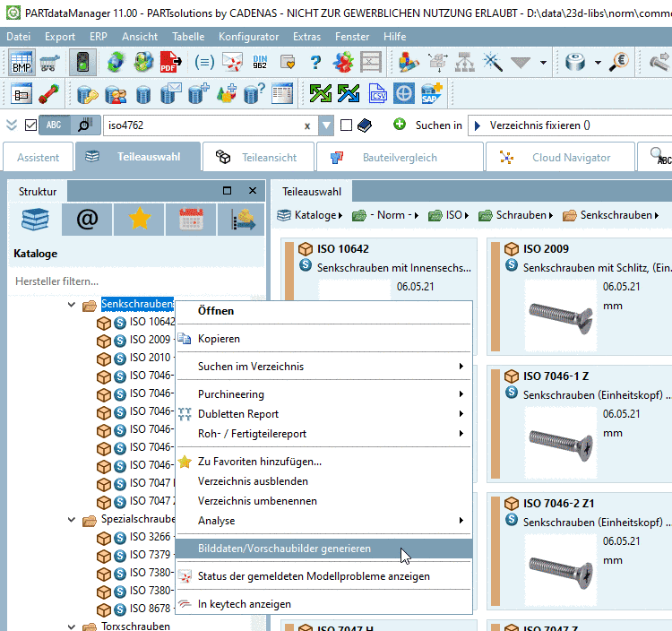Open the Cloud Navigator tab

[x=560, y=158]
